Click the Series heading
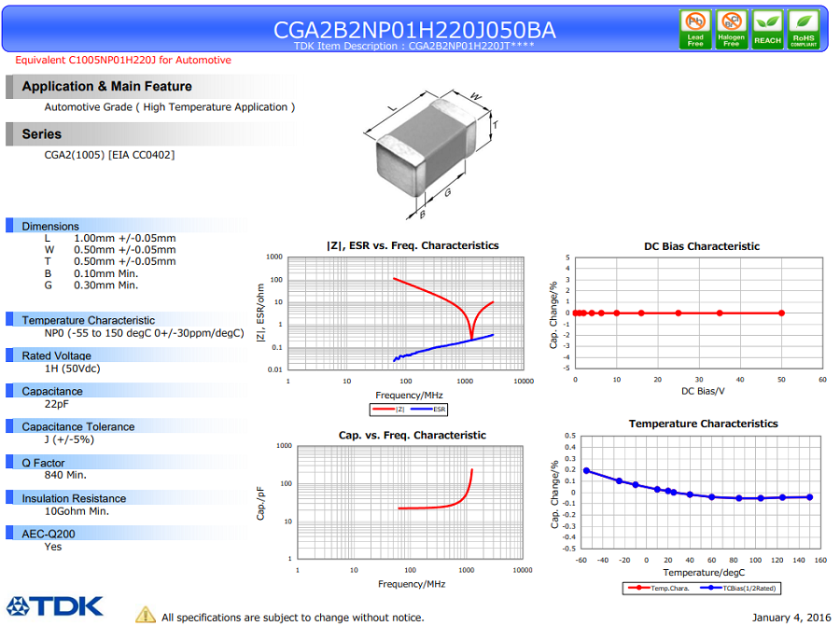The image size is (840, 626). pyautogui.click(x=42, y=133)
